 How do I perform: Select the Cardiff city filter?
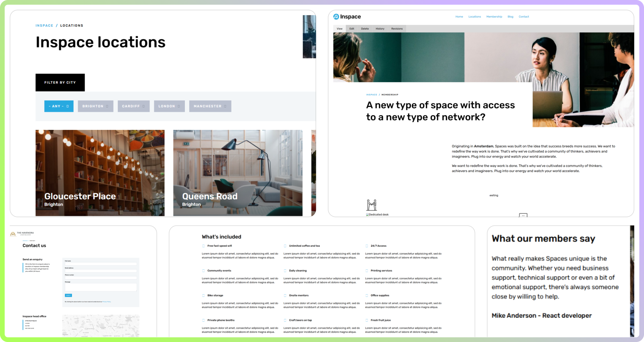tap(133, 106)
